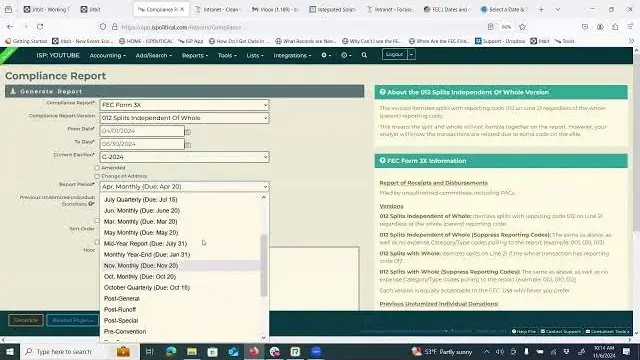Screen dimensions: 640x360
Task: Click the Generate button
Action: 26,320
